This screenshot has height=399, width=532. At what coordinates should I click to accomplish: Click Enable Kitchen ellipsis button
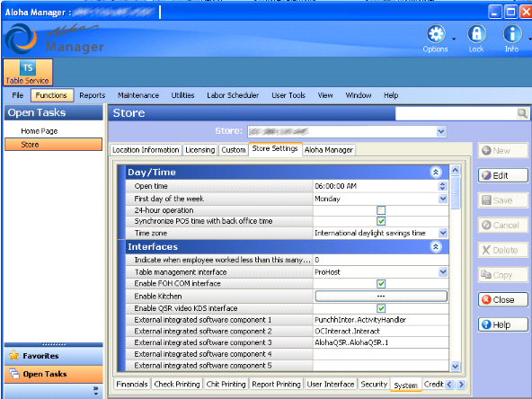[381, 296]
